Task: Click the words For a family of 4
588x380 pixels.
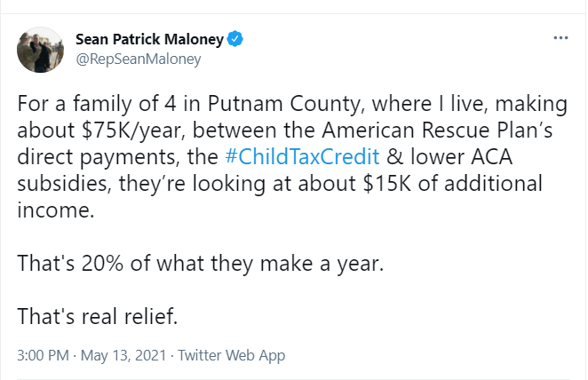Action: coord(97,103)
